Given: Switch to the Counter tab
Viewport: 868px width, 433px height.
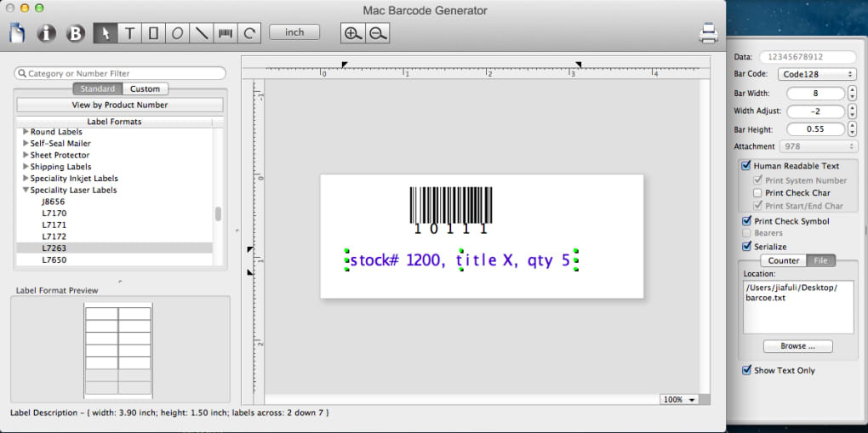Looking at the screenshot, I should tap(783, 260).
